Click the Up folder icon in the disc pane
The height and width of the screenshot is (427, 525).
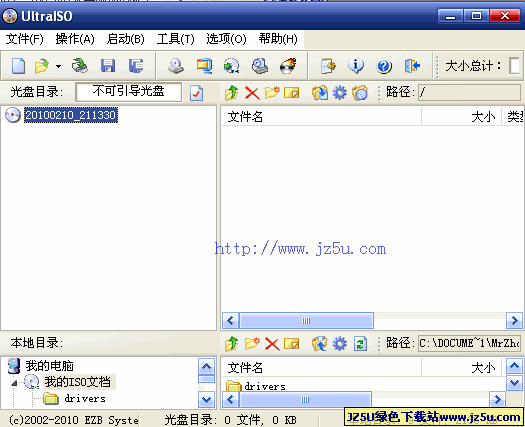coord(231,93)
